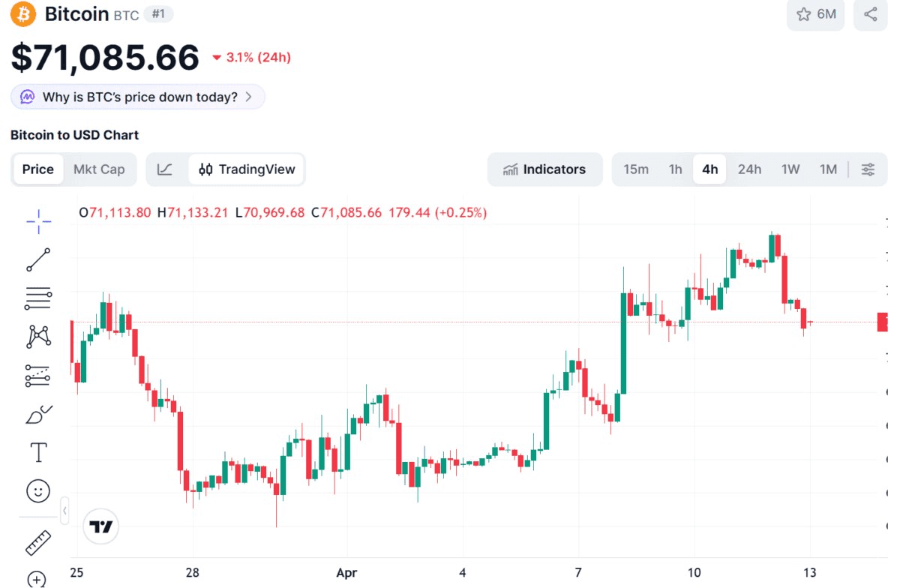
Task: Collapse the drawing toolbar side panel
Action: pos(64,511)
